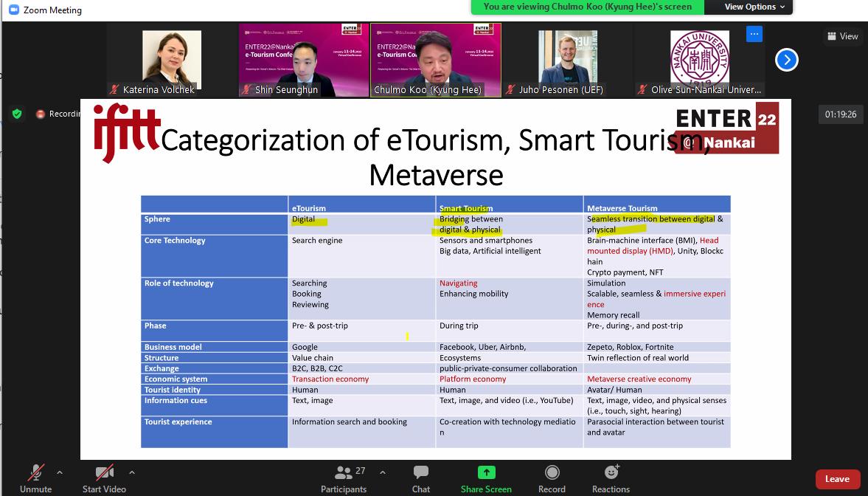Screen dimensions: 868x496
Task: Open the Chat panel
Action: tap(420, 478)
